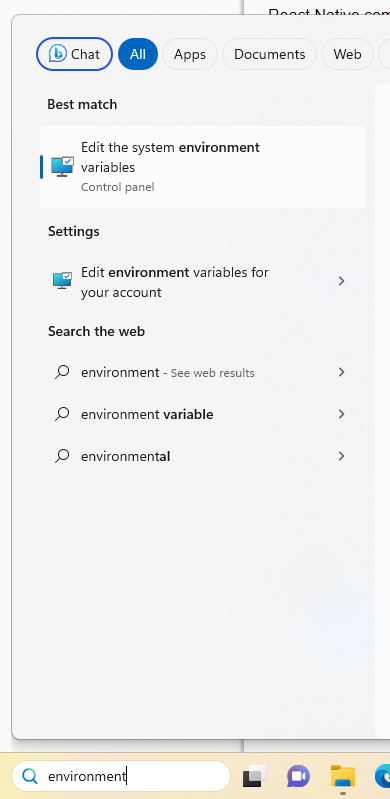Click search icon next to 'environment variable'
Screen dimensions: 390x799
[62, 414]
